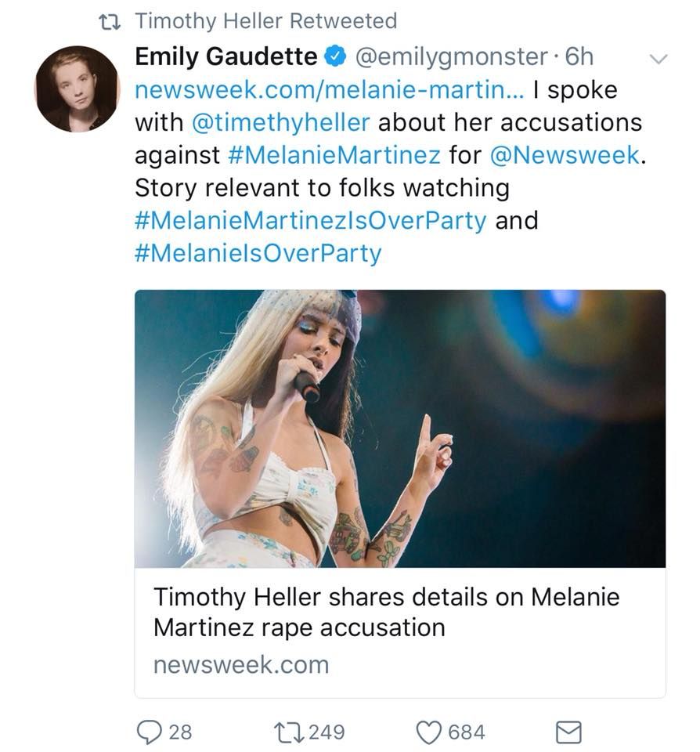Open hashtag #MelanieMartinezIsOverParty

[311, 220]
